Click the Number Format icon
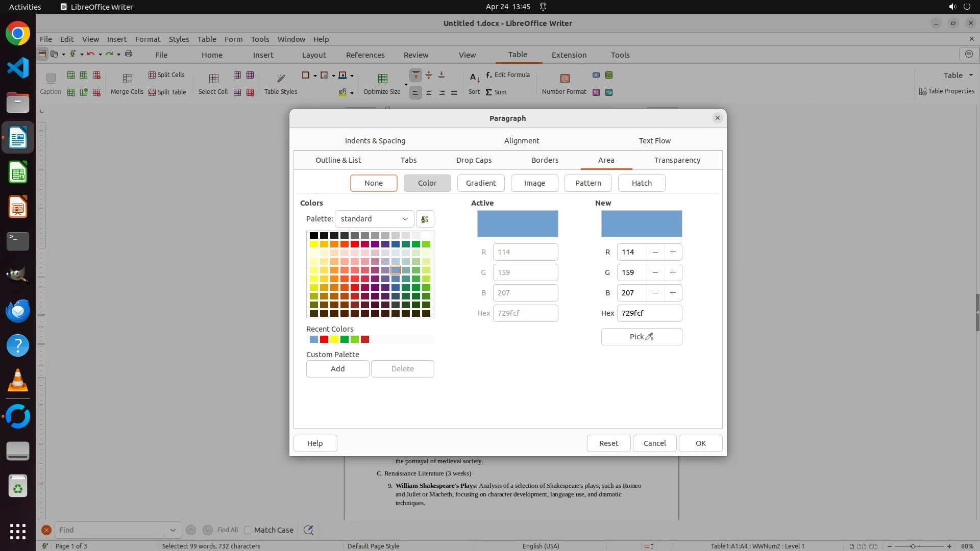980x551 pixels. pos(565,79)
